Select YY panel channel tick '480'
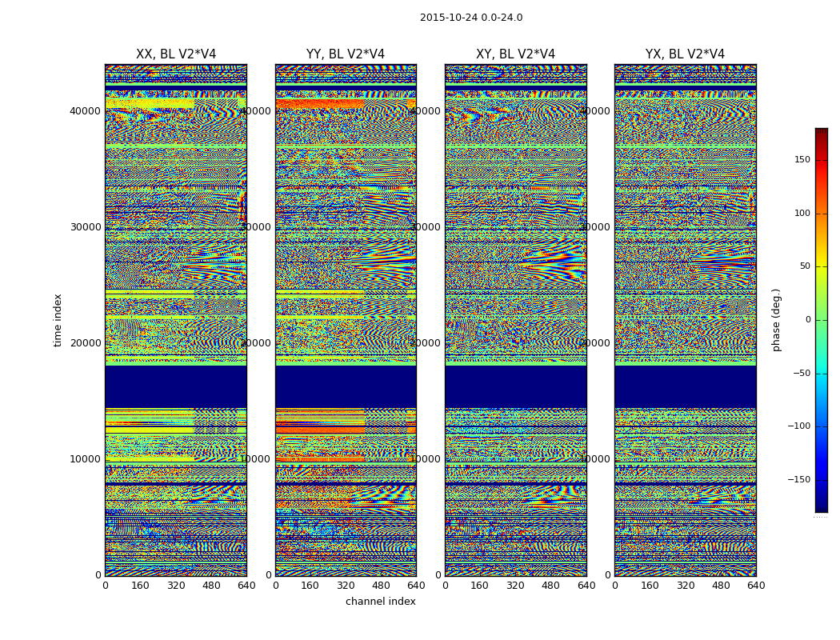Viewport: 840px width, 640px height. 381,586
